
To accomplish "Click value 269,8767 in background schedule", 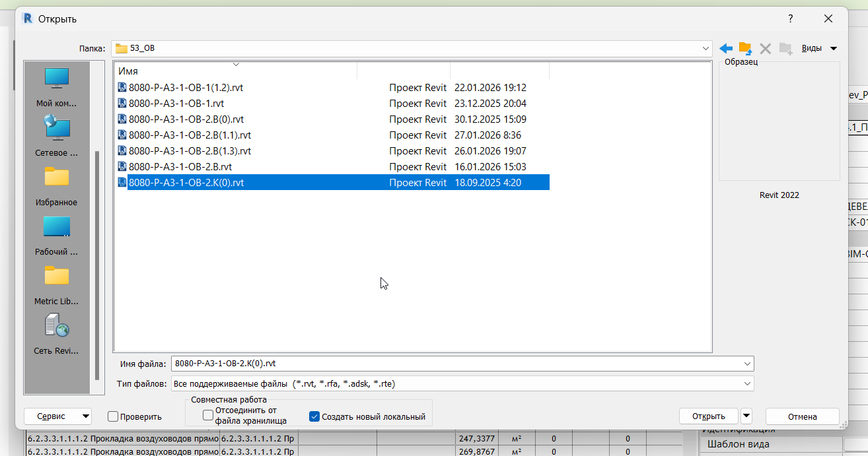I will [x=476, y=451].
